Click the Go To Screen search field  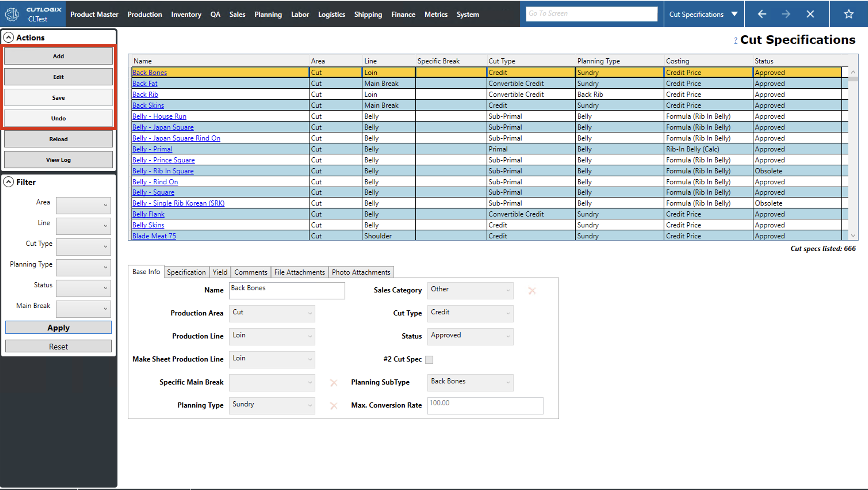(591, 14)
